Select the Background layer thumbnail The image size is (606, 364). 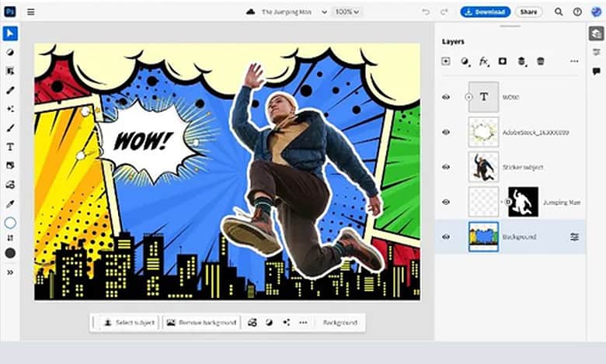pos(483,237)
